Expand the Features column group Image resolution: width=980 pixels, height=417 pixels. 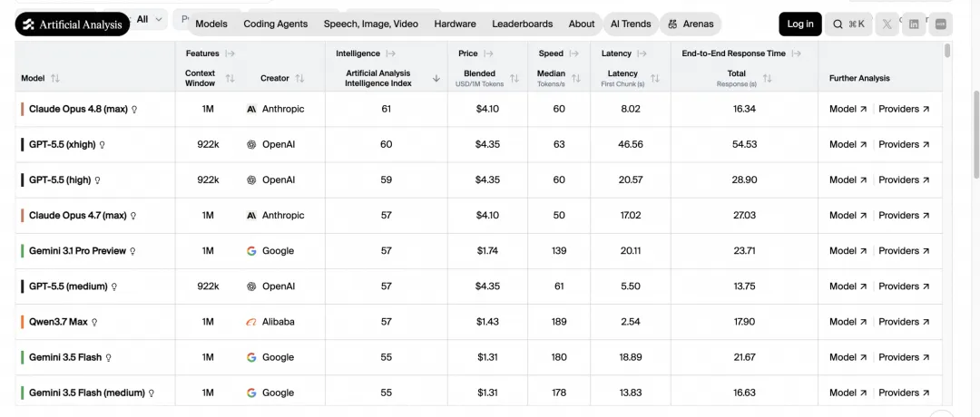(x=230, y=53)
